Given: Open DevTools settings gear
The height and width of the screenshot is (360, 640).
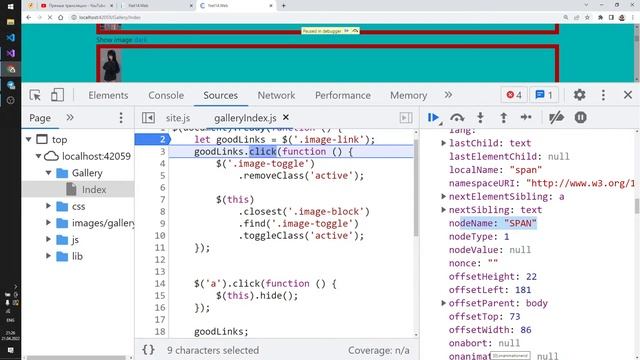Looking at the screenshot, I should (579, 95).
